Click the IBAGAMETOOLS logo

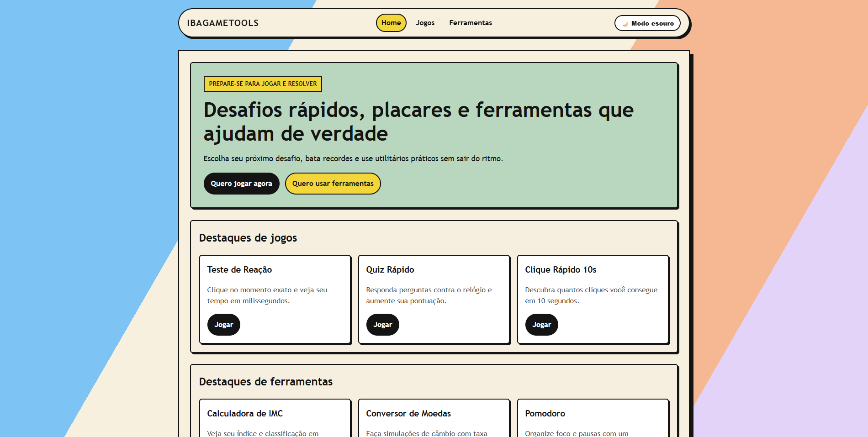222,22
